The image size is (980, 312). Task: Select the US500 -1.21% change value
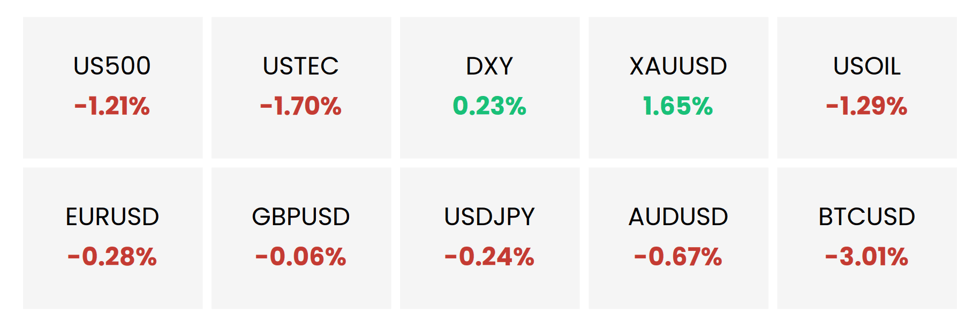click(x=112, y=106)
